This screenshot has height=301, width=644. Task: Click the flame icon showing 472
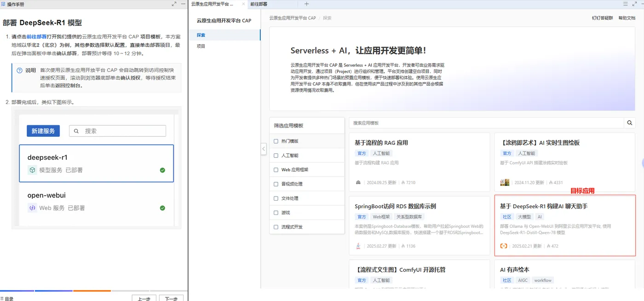coord(548,246)
